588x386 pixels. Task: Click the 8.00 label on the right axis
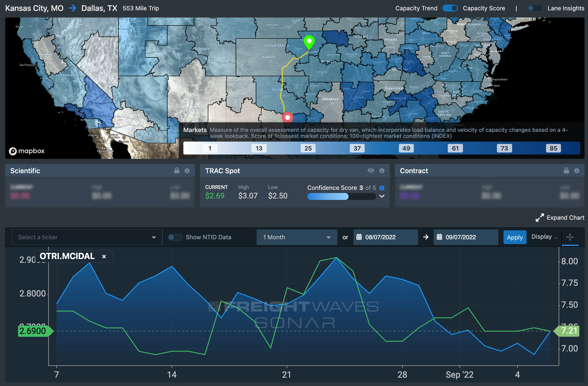point(569,262)
